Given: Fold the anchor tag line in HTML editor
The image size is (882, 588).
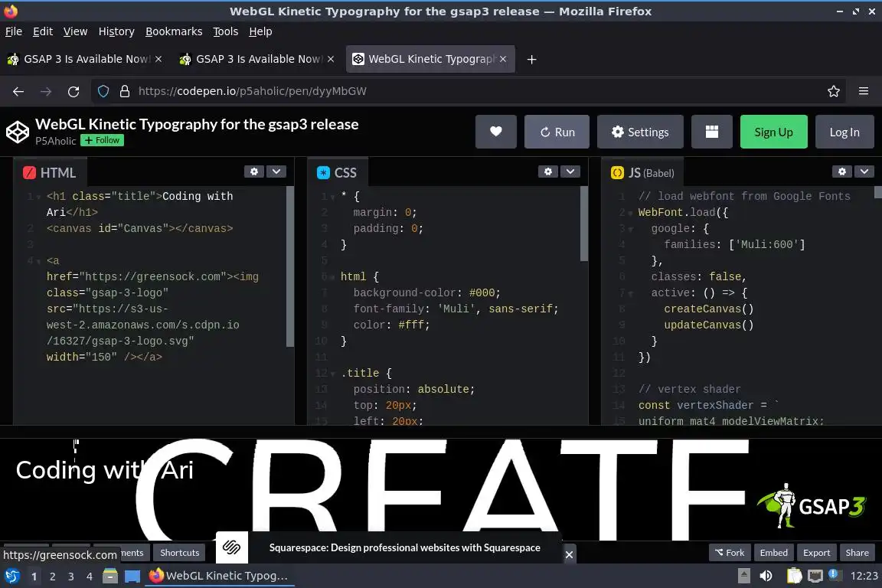Looking at the screenshot, I should 38,261.
